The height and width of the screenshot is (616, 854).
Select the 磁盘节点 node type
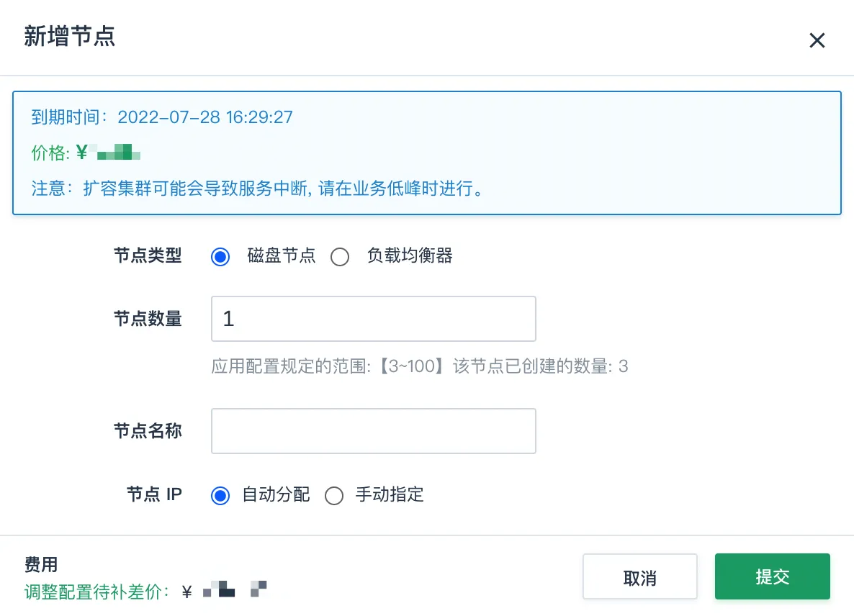coord(220,256)
